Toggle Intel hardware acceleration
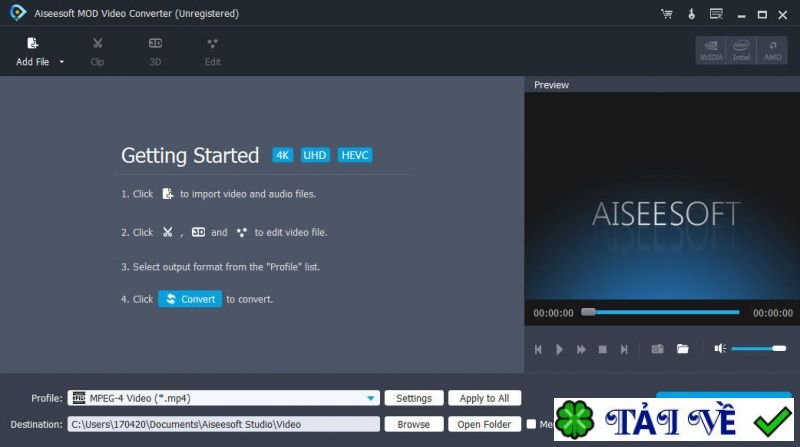The height and width of the screenshot is (447, 800). (x=741, y=50)
